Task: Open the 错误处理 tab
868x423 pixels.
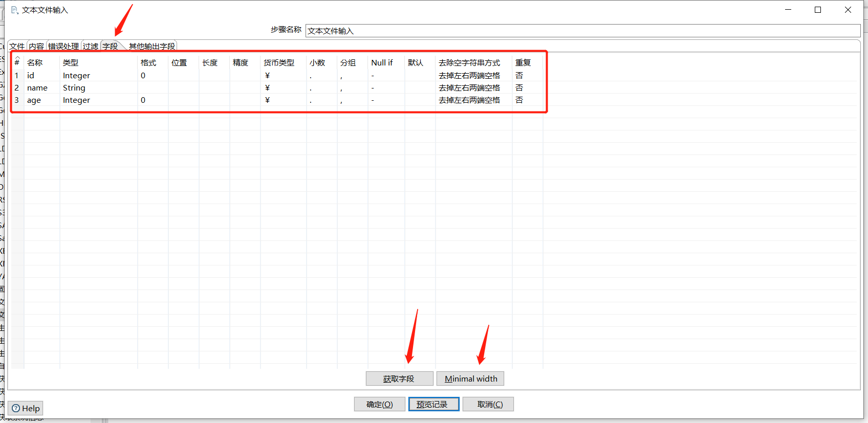Action: (x=63, y=46)
